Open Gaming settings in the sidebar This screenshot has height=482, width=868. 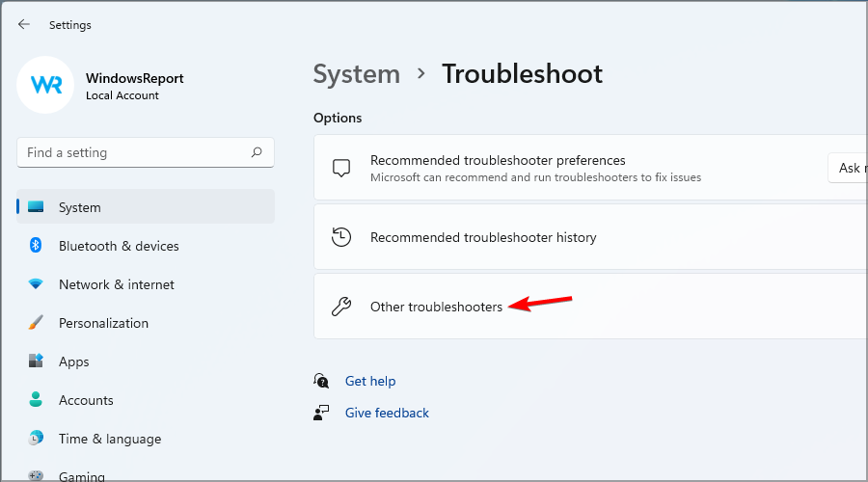tap(81, 475)
